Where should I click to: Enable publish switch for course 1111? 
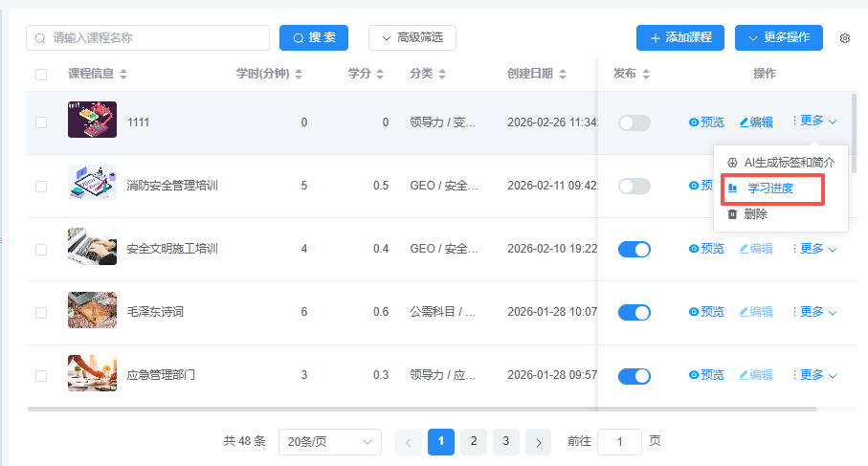pyautogui.click(x=634, y=122)
